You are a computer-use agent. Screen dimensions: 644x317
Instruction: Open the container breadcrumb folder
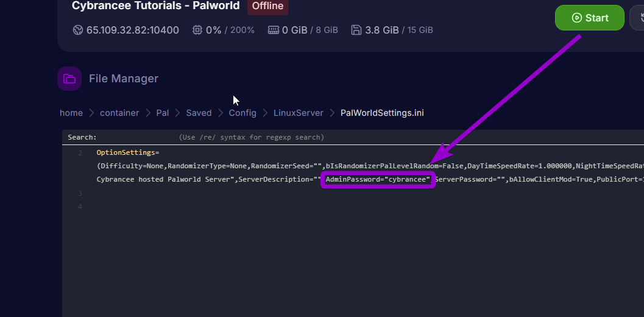(119, 113)
